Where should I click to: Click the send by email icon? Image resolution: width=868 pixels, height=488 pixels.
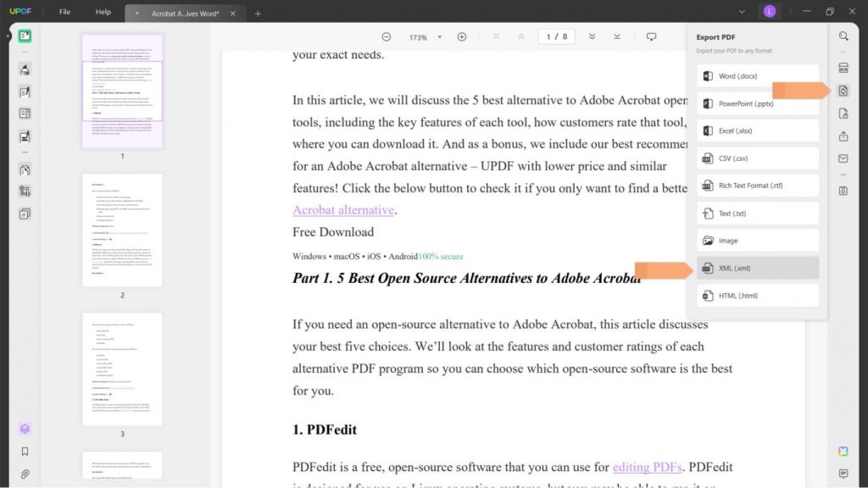click(843, 158)
